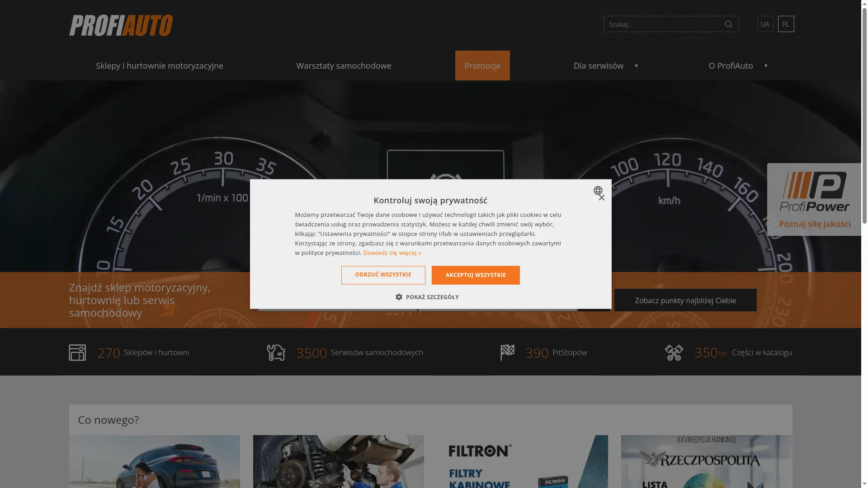Open the news thumbnail with woman by car
868x488 pixels.
(154, 461)
